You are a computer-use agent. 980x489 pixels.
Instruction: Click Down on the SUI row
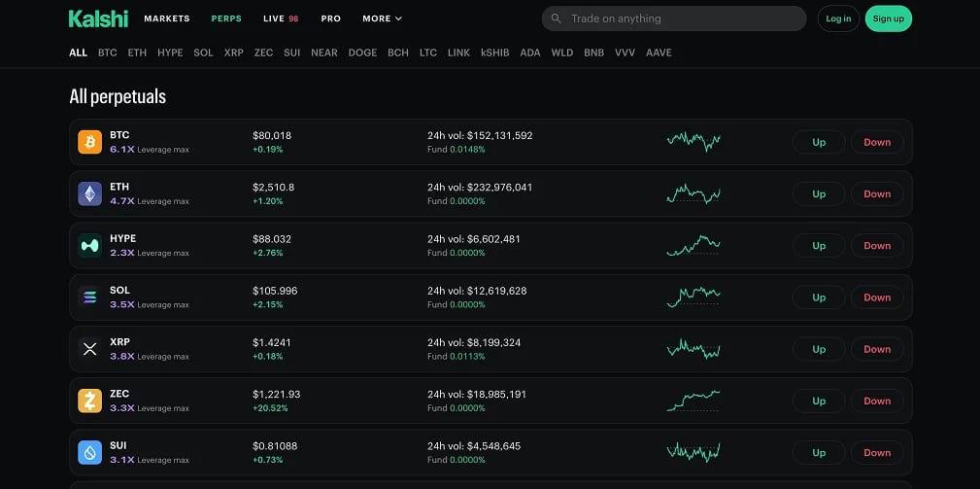(x=877, y=453)
